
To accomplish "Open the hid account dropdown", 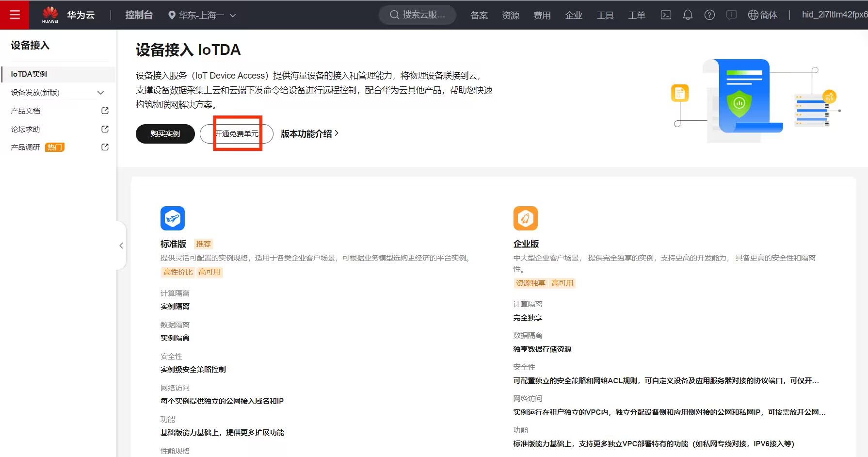I will click(835, 15).
